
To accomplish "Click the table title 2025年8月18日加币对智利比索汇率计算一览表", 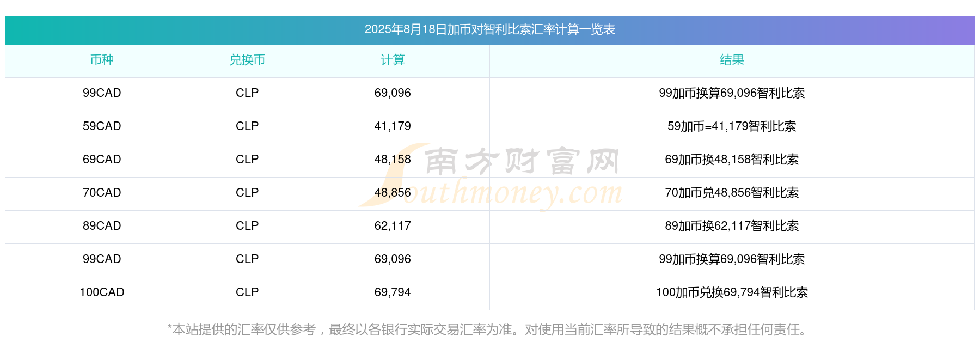I will point(489,29).
